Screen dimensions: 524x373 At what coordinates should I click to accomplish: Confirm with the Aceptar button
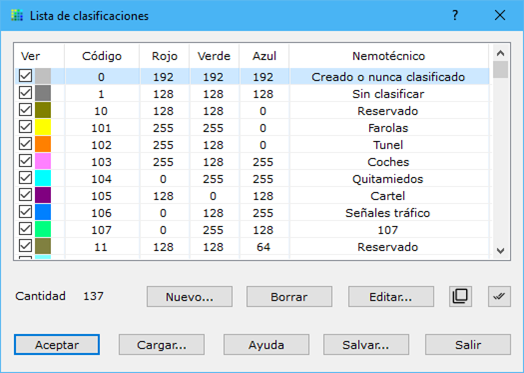(x=57, y=345)
